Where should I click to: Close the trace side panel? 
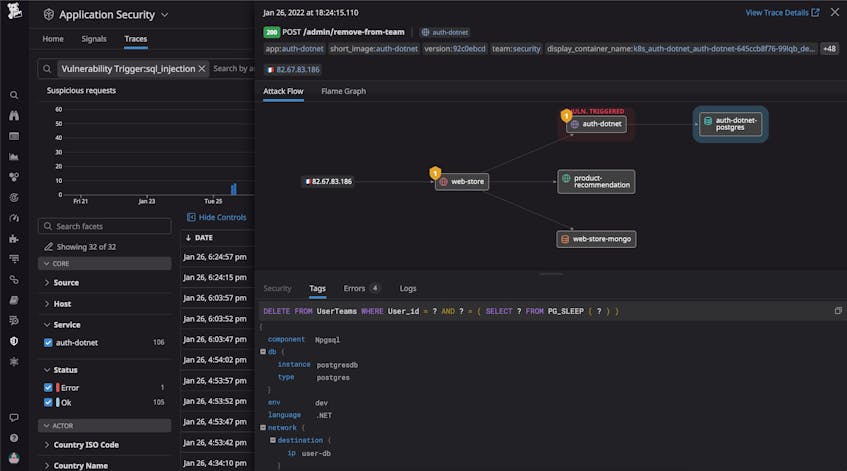[835, 12]
